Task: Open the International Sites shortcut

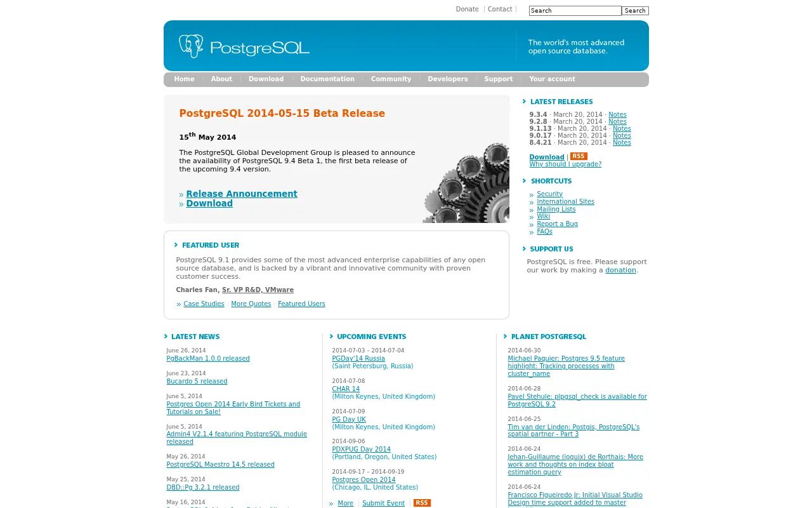Action: tap(565, 202)
